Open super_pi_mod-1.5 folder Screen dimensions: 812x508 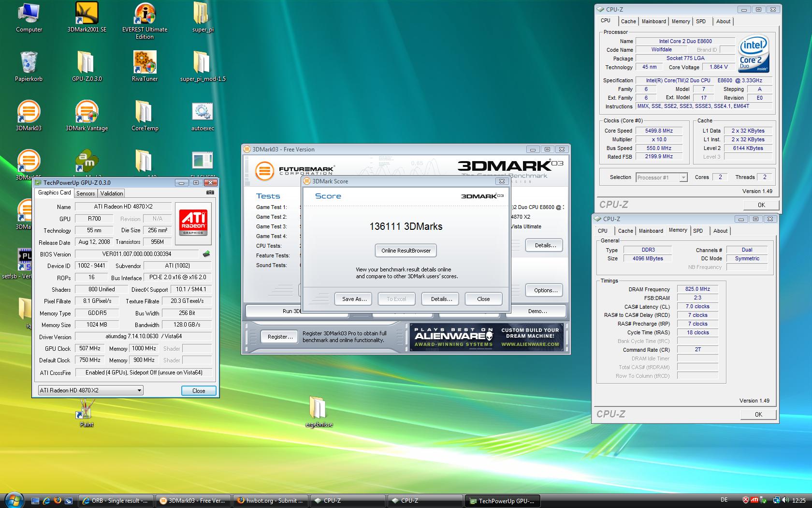pyautogui.click(x=203, y=67)
